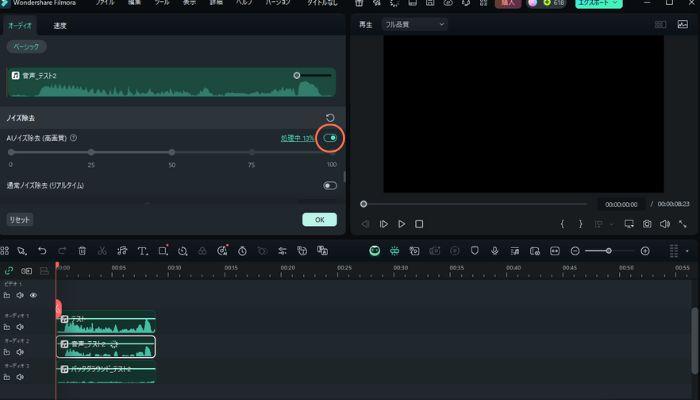
Task: Enable the normal noise removal (realtime) toggle
Action: (329, 185)
